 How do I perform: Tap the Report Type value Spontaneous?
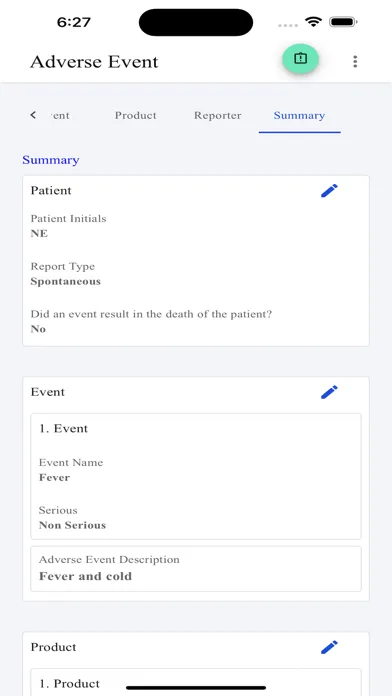66,281
